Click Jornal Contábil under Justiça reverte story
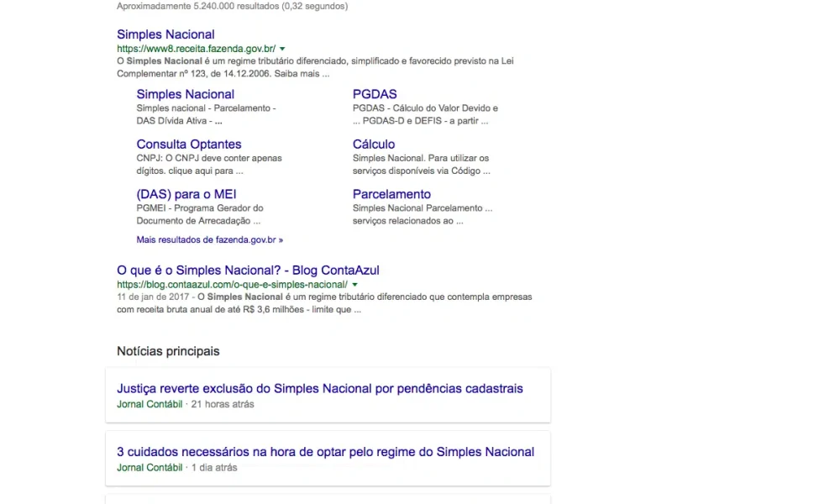Image resolution: width=840 pixels, height=504 pixels. click(x=150, y=404)
